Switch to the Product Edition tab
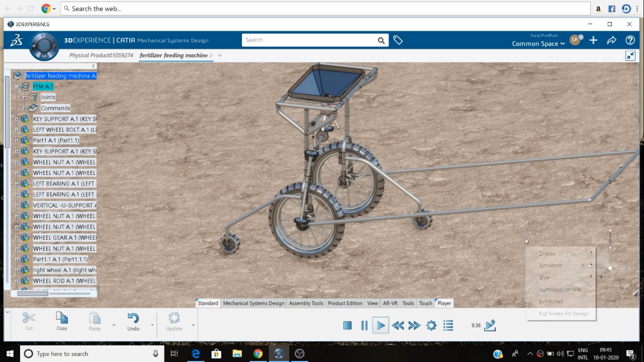 pyautogui.click(x=345, y=303)
